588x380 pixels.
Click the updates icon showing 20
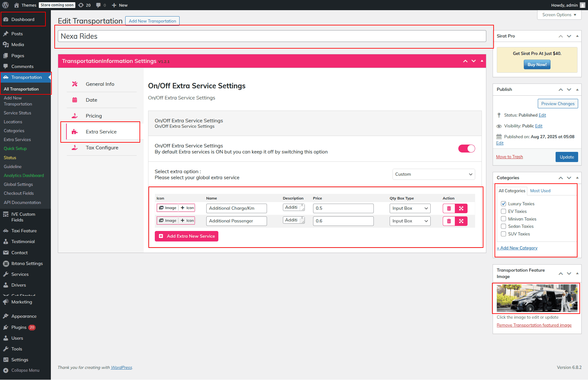pos(85,5)
